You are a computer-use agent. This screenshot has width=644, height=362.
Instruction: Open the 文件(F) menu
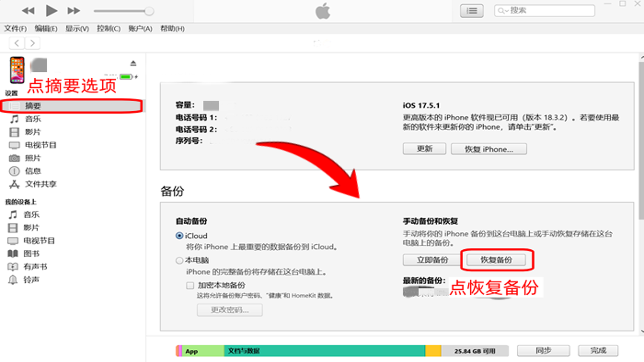[x=16, y=29]
